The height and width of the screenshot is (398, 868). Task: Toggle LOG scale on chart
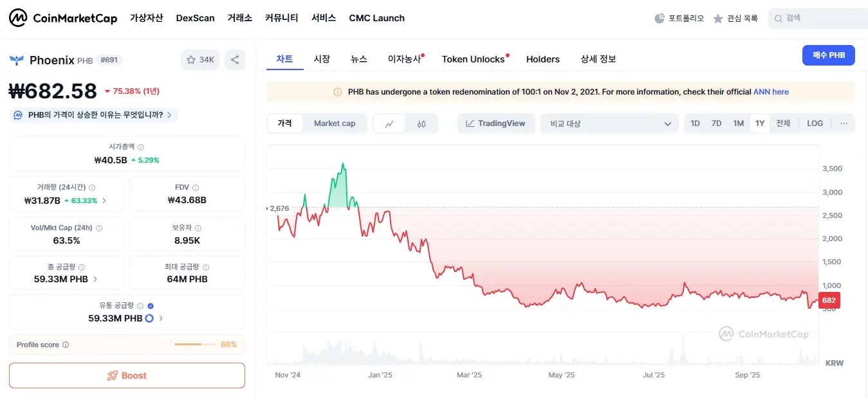pyautogui.click(x=815, y=123)
